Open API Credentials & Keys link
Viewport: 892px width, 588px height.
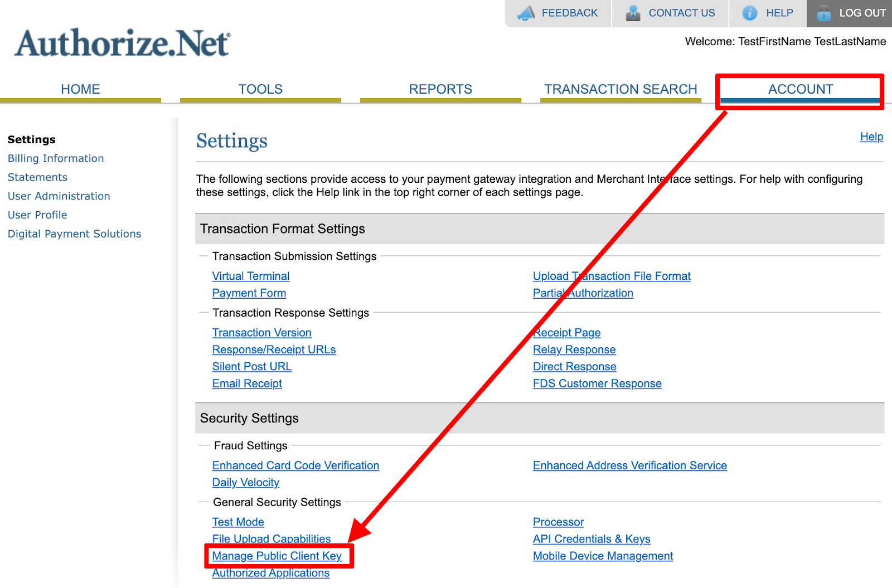point(592,539)
